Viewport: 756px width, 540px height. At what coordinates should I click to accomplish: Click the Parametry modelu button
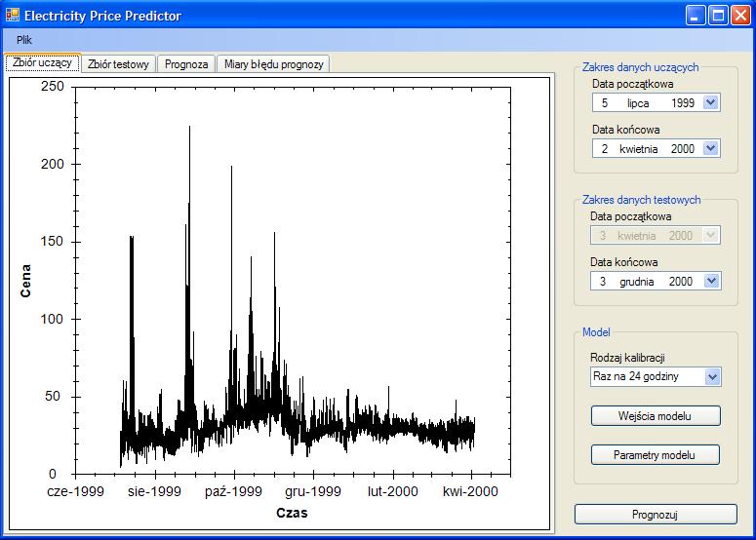coord(655,455)
